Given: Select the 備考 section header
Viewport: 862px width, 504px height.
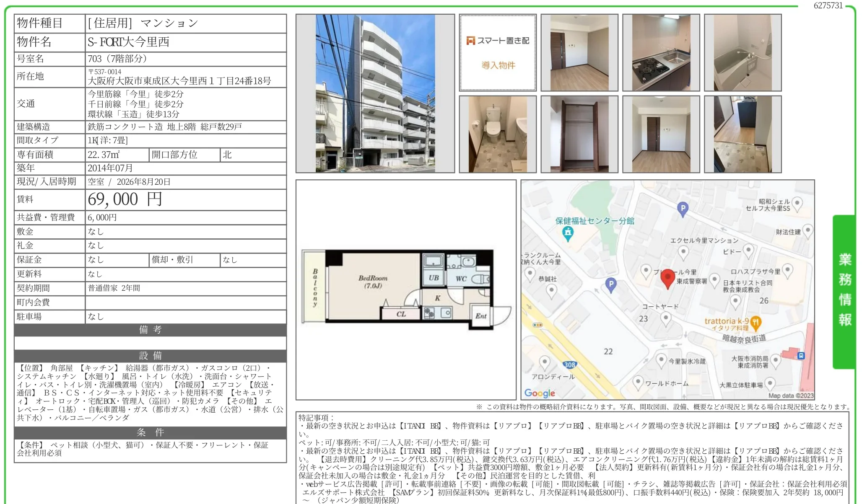Looking at the screenshot, I should point(150,330).
